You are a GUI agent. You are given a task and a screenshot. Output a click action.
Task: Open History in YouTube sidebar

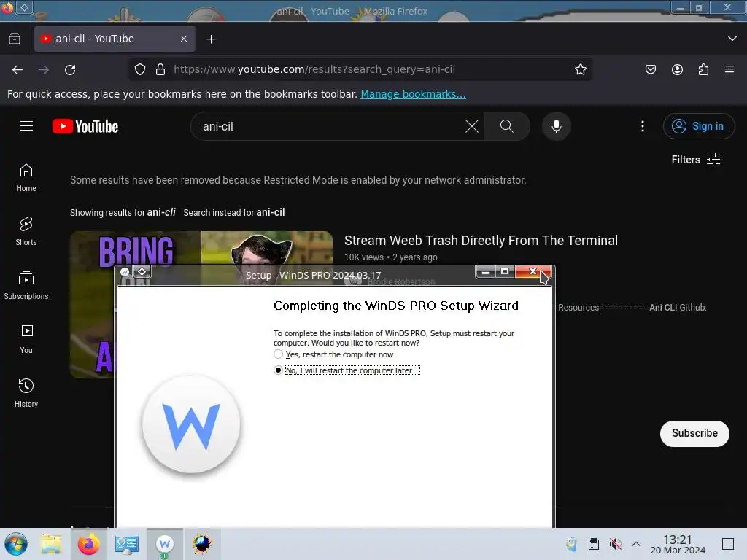click(x=26, y=393)
